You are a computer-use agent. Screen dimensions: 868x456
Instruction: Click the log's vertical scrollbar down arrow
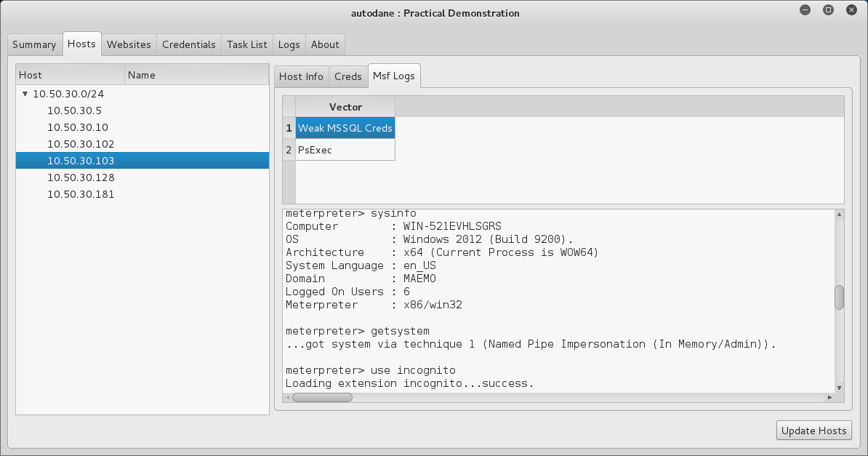839,387
